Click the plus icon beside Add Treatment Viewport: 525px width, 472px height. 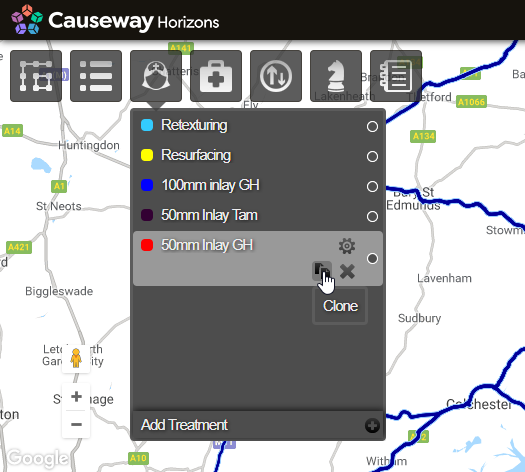pyautogui.click(x=372, y=425)
